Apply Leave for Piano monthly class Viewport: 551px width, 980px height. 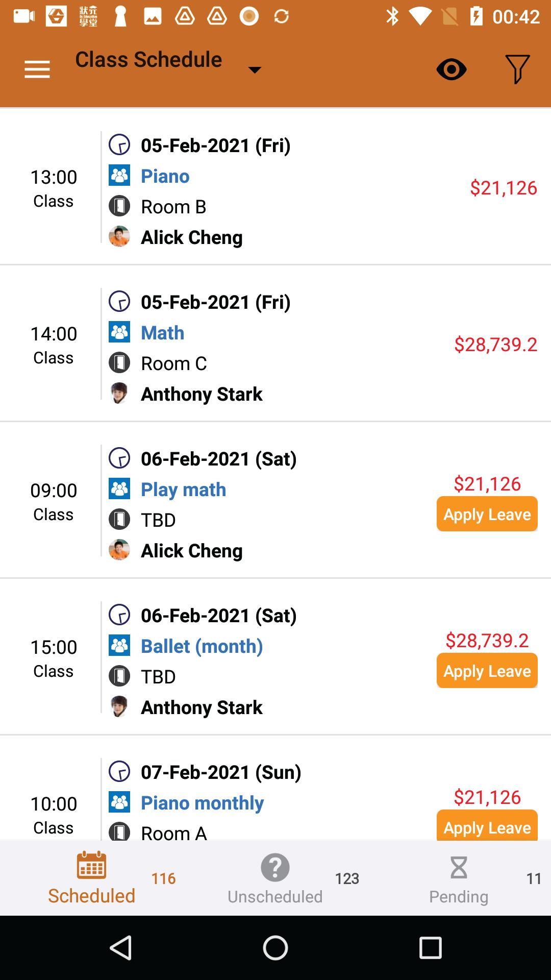487,825
